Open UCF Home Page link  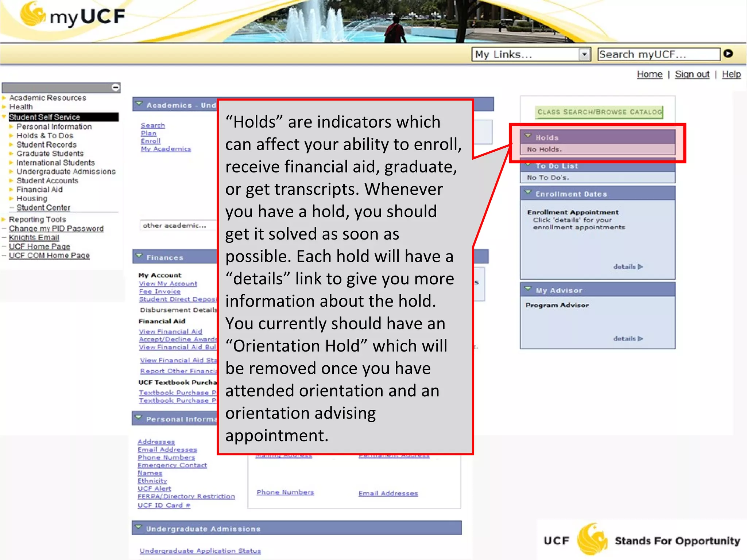tap(39, 246)
